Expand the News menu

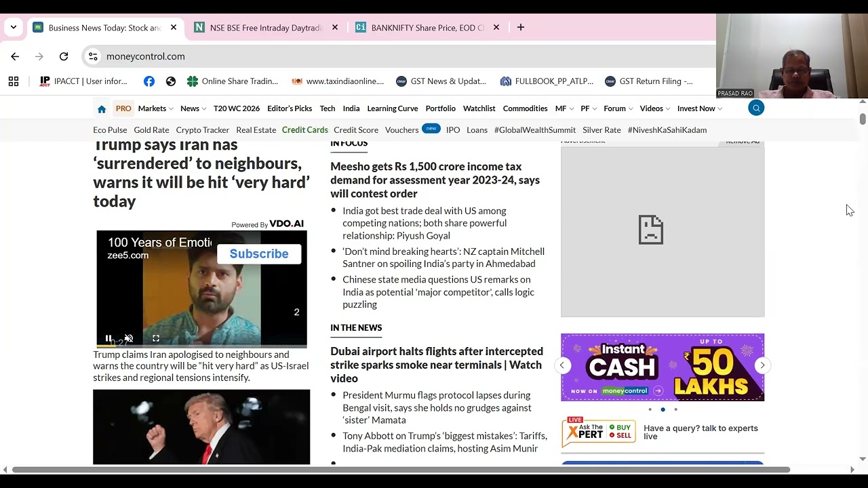(x=193, y=108)
